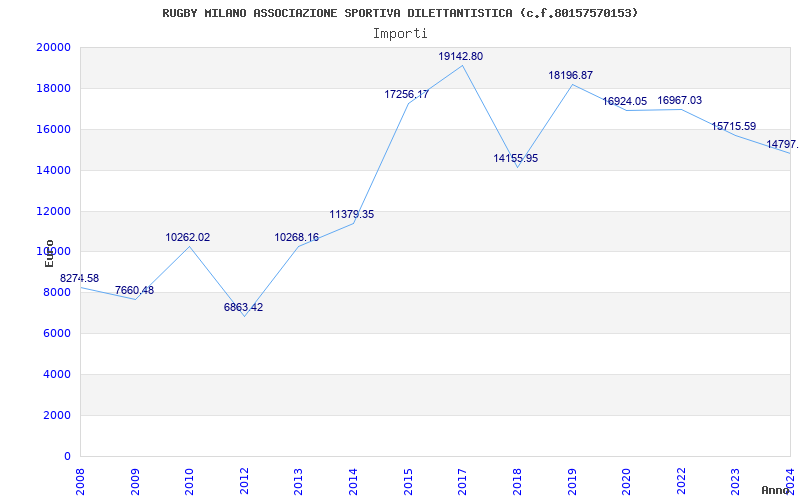Click the x-axis year 2012
This screenshot has width=800, height=500.
tap(244, 482)
